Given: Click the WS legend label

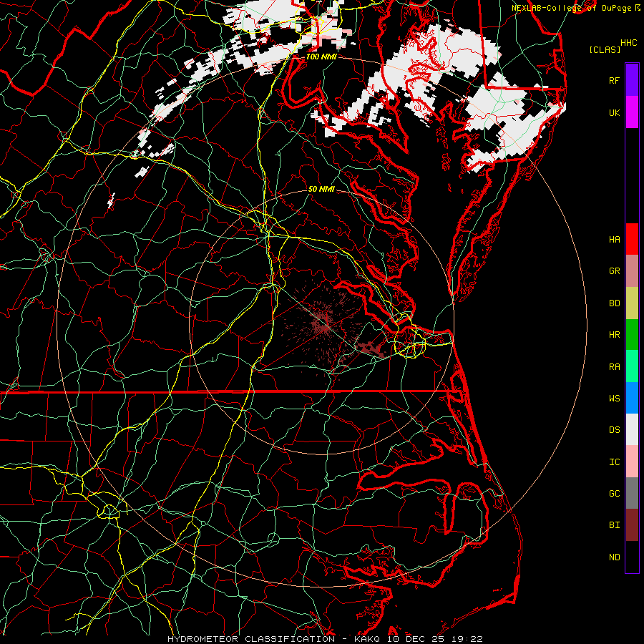Looking at the screenshot, I should tap(614, 399).
